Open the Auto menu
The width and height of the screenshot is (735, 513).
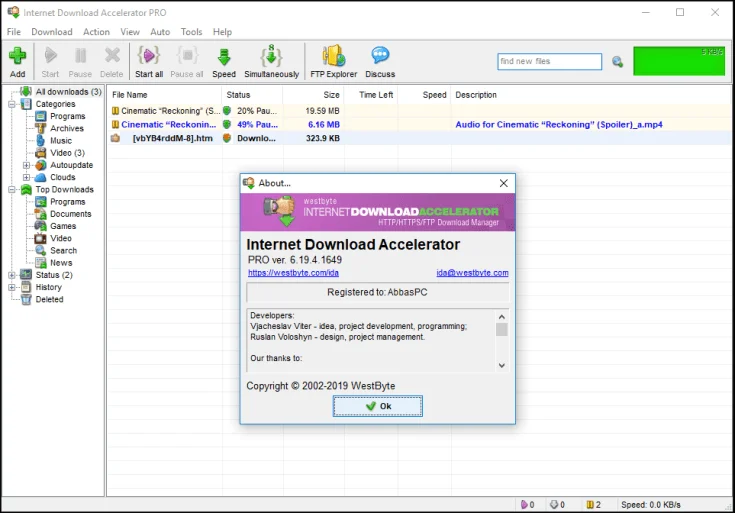(160, 31)
